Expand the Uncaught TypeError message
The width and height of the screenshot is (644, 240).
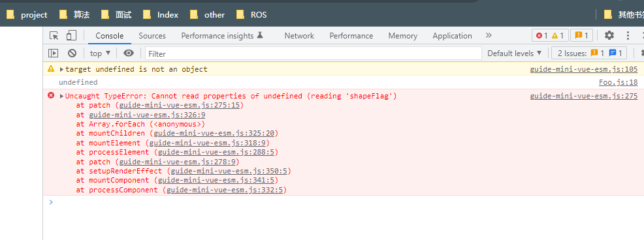tap(62, 96)
